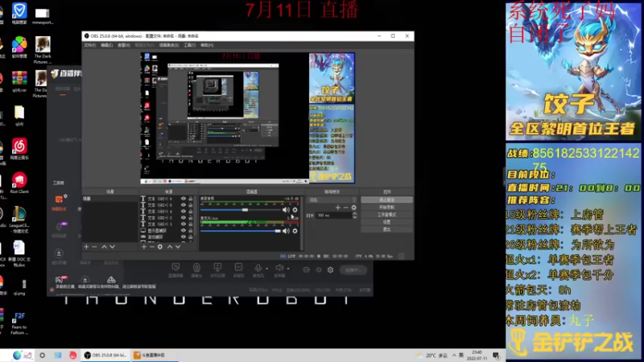
Task: Open source properties gear in sources panel
Action: (x=160, y=247)
